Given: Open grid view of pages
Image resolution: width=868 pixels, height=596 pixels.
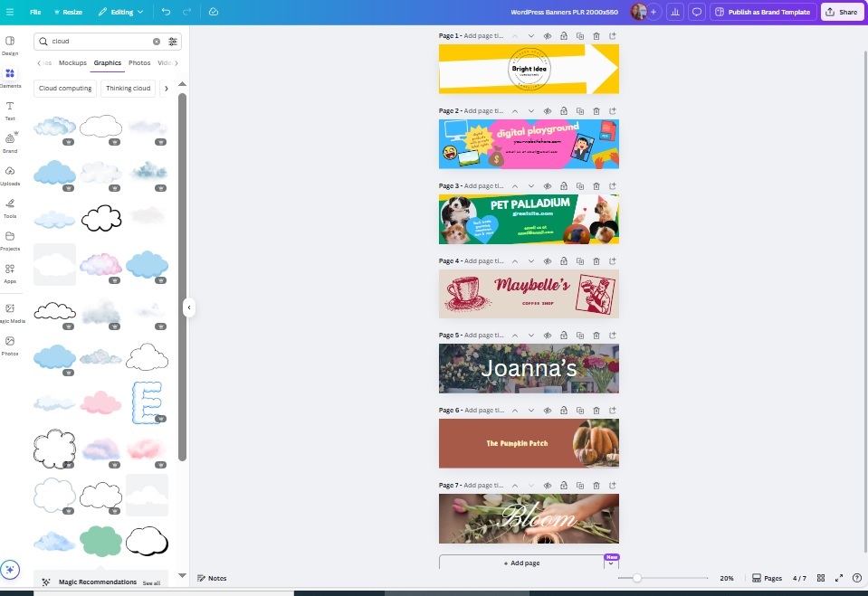Looking at the screenshot, I should pyautogui.click(x=821, y=578).
